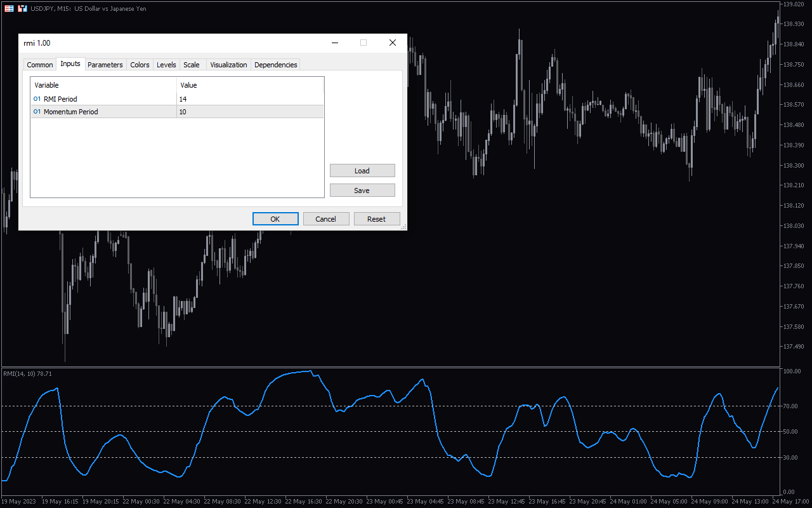Click the 137.490 price scale label

click(x=793, y=347)
